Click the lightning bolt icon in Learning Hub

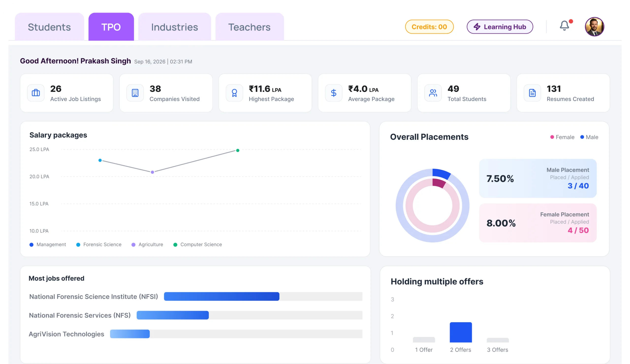477,27
